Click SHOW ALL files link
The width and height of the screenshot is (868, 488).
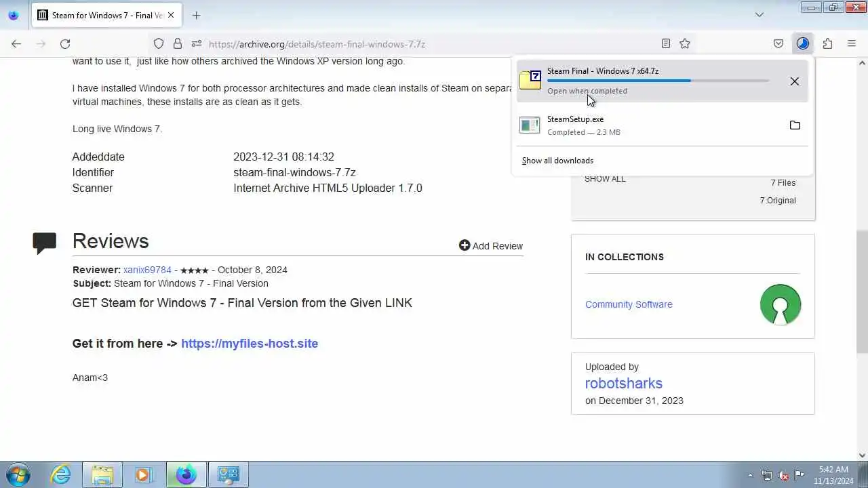[605, 179]
